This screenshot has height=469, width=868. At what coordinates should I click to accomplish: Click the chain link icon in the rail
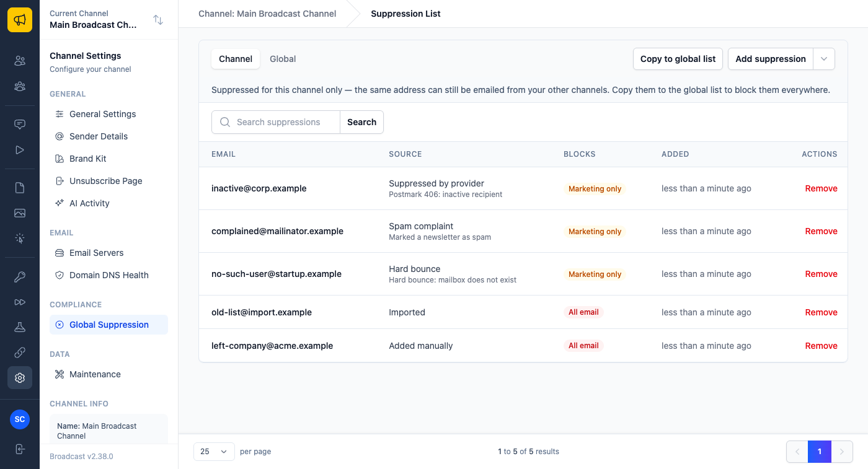20,353
